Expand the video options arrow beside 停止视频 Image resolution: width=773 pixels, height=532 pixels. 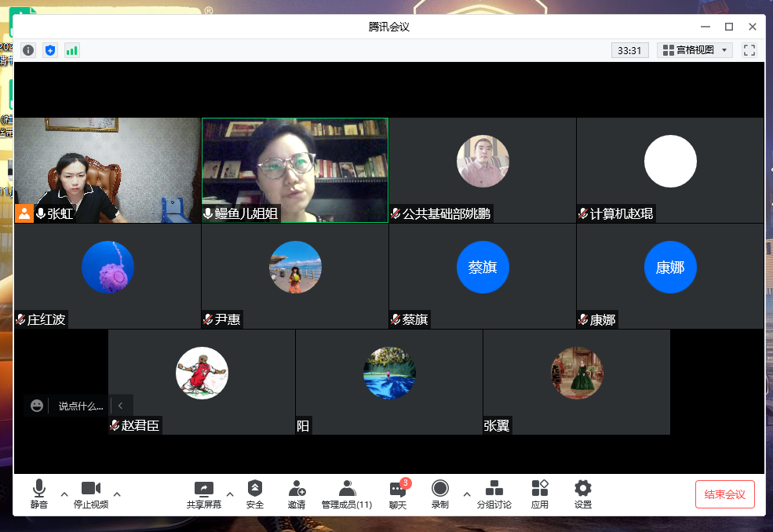(117, 494)
